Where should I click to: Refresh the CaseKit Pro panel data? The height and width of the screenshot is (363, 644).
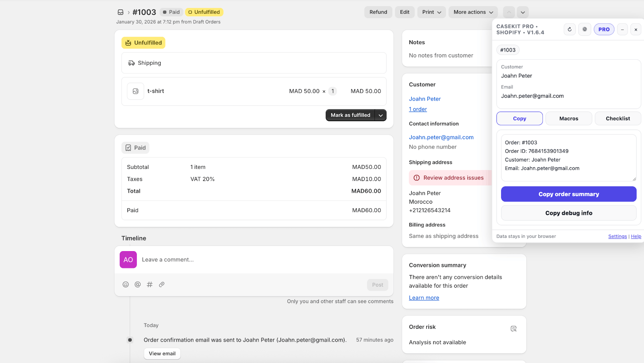pyautogui.click(x=570, y=29)
